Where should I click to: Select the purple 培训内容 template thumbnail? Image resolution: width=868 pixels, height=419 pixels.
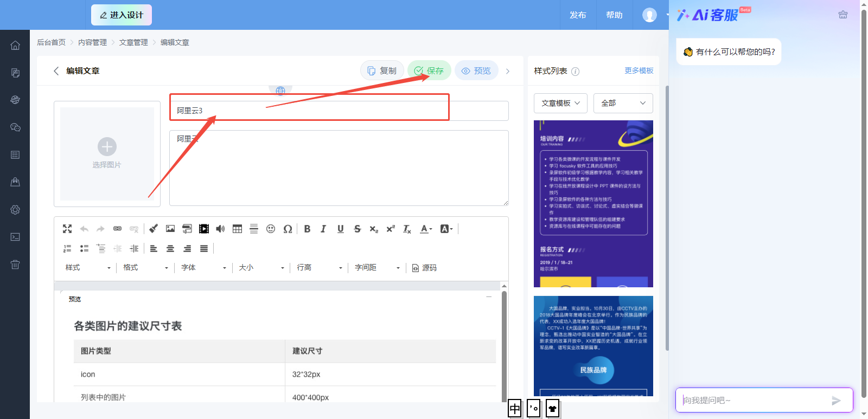593,204
